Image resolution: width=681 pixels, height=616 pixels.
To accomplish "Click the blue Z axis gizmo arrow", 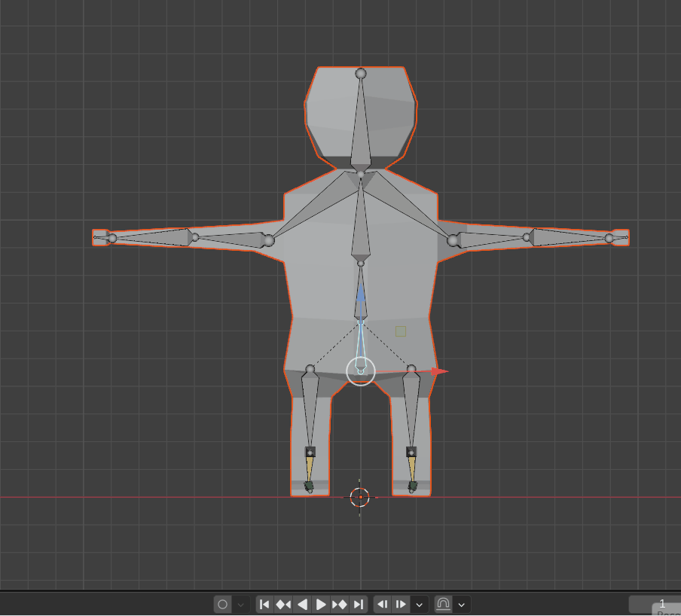I will tap(361, 292).
